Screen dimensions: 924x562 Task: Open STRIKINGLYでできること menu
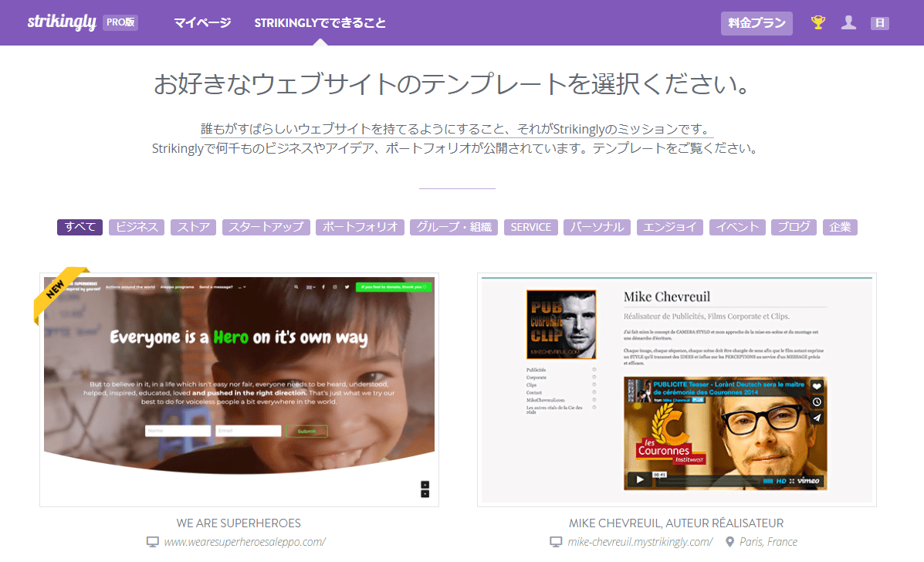320,23
